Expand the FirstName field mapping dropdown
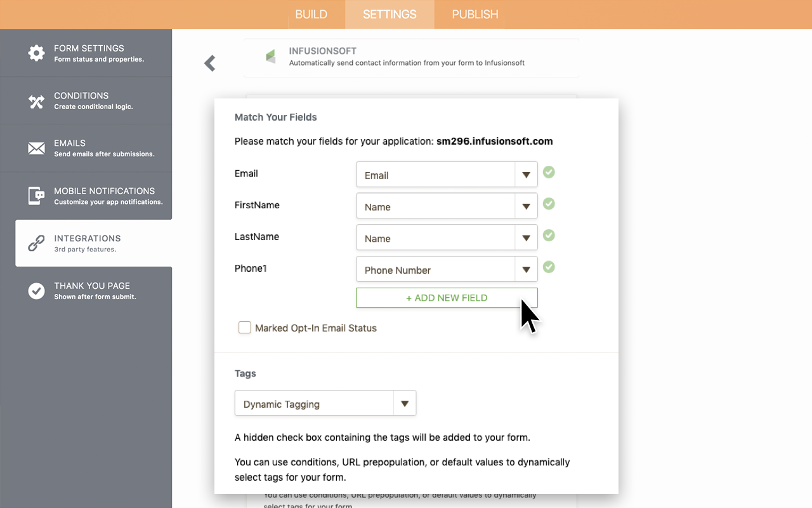The image size is (812, 508). pyautogui.click(x=447, y=206)
